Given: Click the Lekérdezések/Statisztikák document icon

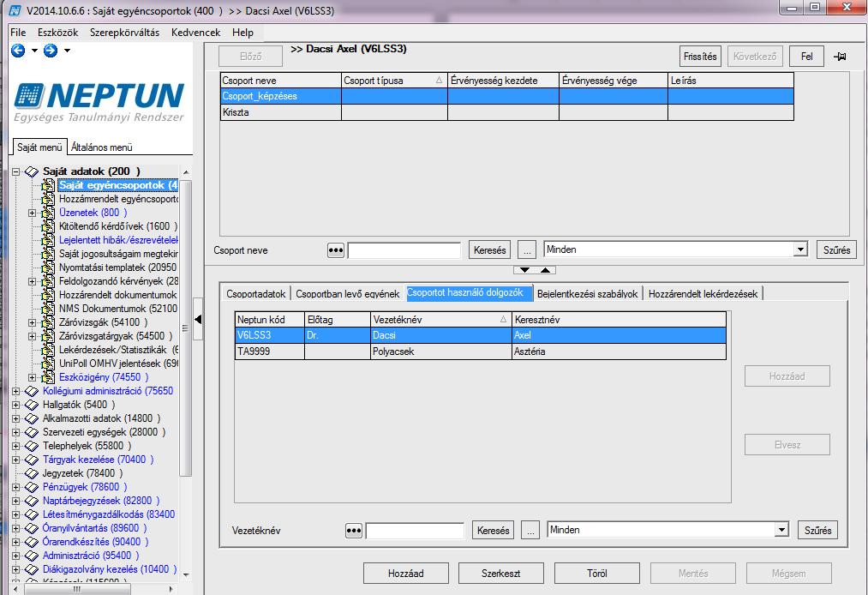Looking at the screenshot, I should 48,350.
